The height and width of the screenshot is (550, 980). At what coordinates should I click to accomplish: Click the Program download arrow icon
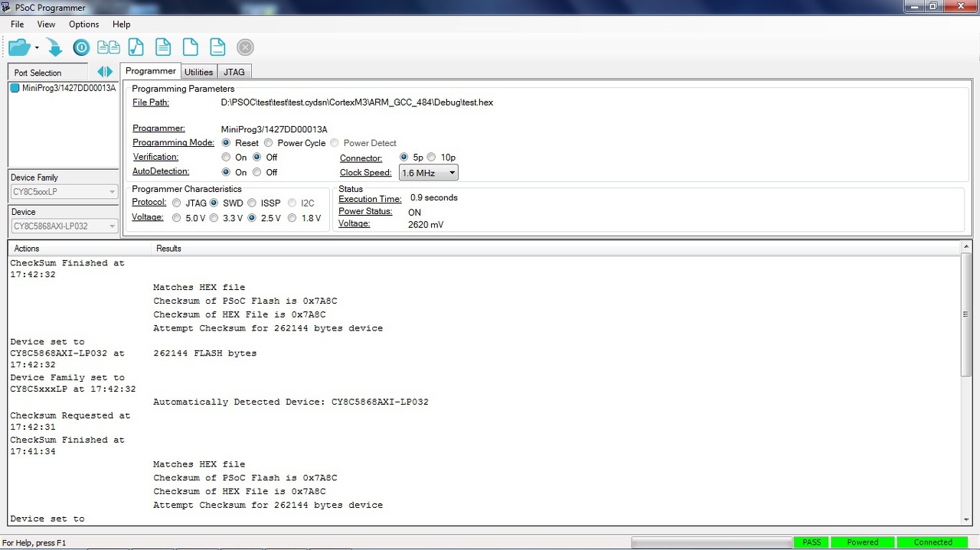pyautogui.click(x=54, y=47)
